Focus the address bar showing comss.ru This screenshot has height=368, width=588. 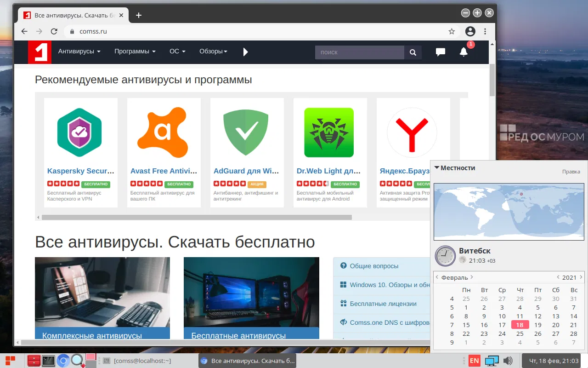click(262, 31)
